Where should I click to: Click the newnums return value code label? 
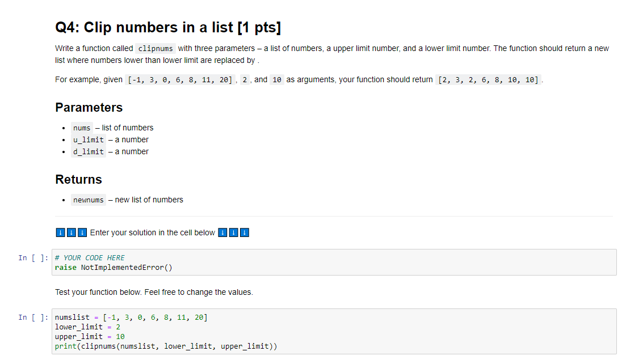click(x=89, y=200)
